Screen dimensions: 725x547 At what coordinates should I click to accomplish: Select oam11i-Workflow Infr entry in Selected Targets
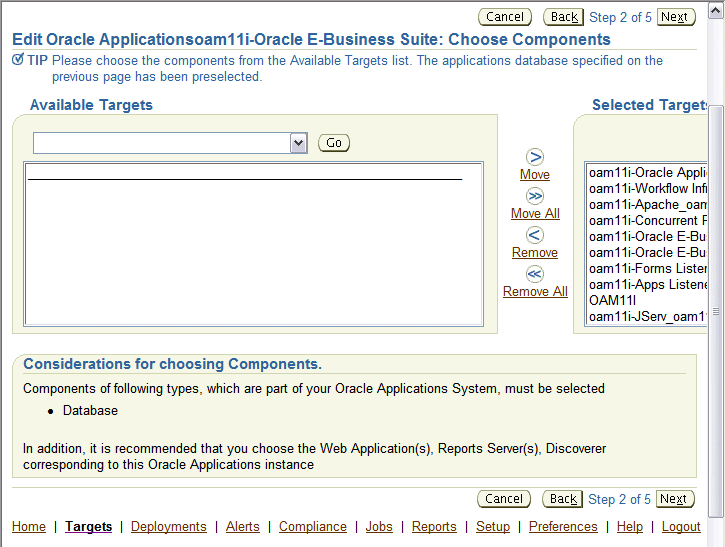pyautogui.click(x=647, y=189)
